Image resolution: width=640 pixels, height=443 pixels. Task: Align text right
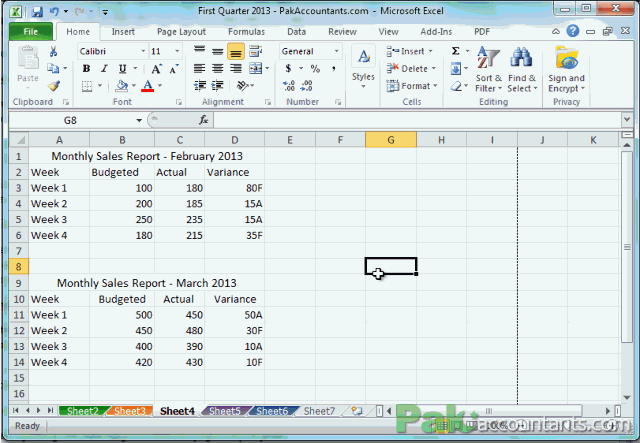click(x=236, y=69)
